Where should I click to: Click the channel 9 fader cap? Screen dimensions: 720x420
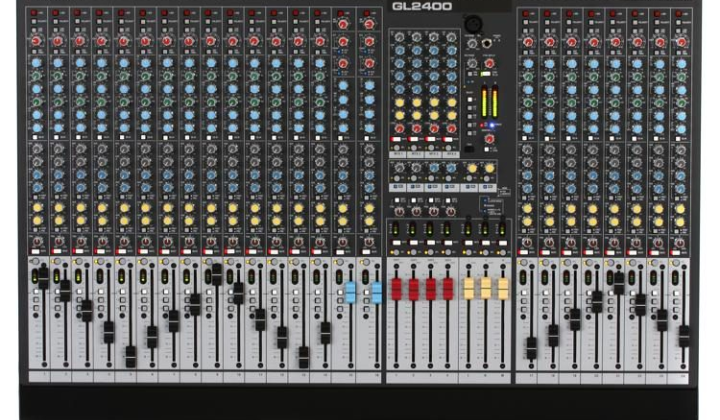[x=217, y=274]
